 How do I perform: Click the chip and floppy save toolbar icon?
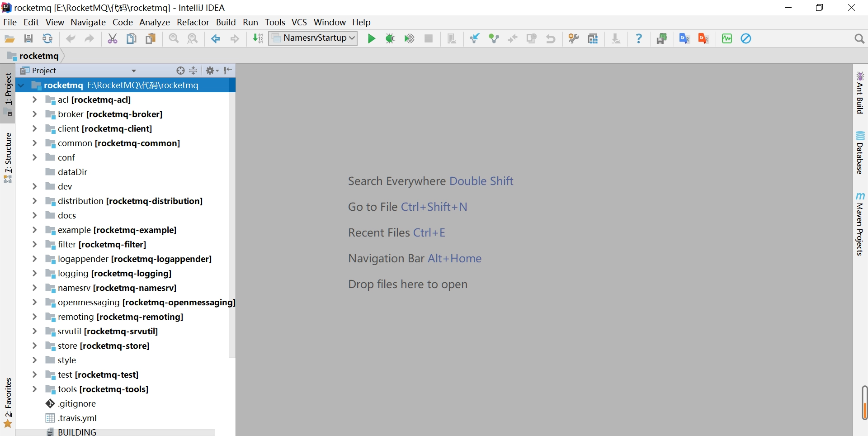662,39
